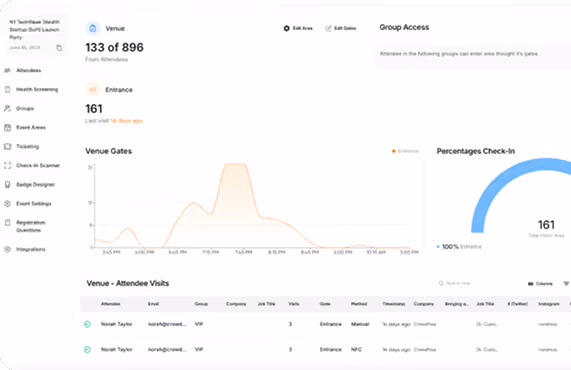Sort by the Gate column header

pyautogui.click(x=325, y=304)
